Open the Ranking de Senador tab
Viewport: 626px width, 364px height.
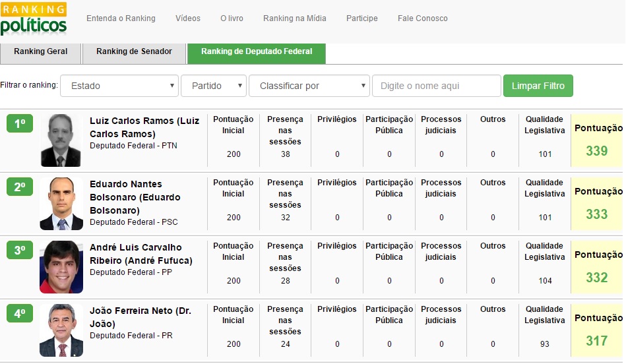click(x=134, y=51)
